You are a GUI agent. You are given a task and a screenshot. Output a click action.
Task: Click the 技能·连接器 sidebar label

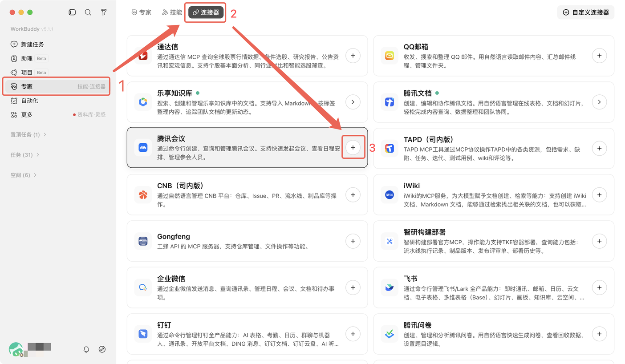coord(91,87)
